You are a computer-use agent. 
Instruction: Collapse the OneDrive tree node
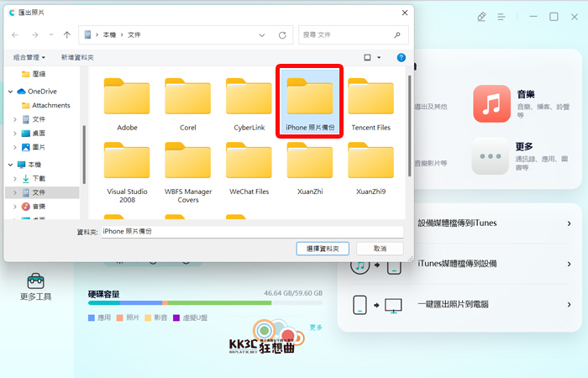click(x=10, y=92)
